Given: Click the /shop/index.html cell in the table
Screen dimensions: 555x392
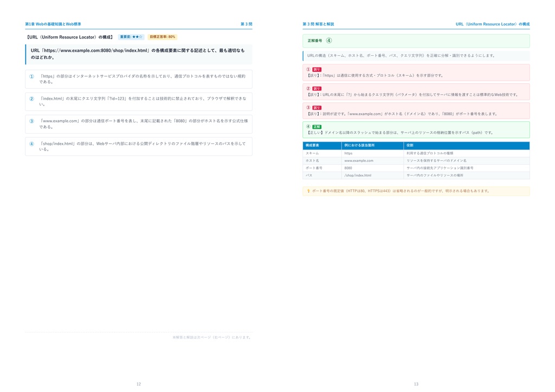Looking at the screenshot, I should (x=372, y=175).
